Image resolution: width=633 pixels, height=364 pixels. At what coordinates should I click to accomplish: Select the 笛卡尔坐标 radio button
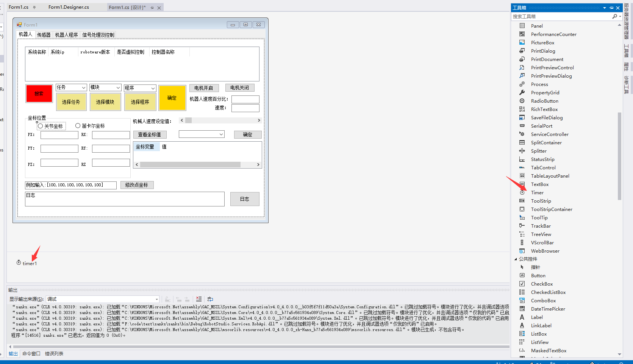point(78,126)
